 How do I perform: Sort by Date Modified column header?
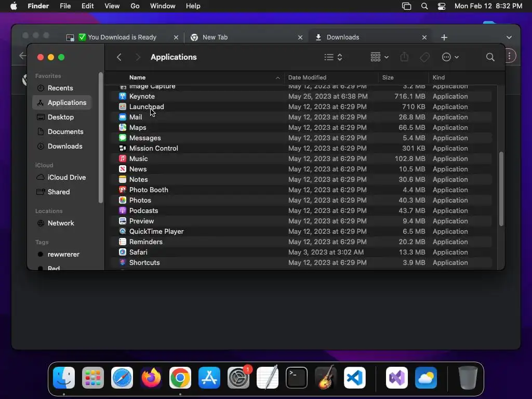tap(331, 78)
